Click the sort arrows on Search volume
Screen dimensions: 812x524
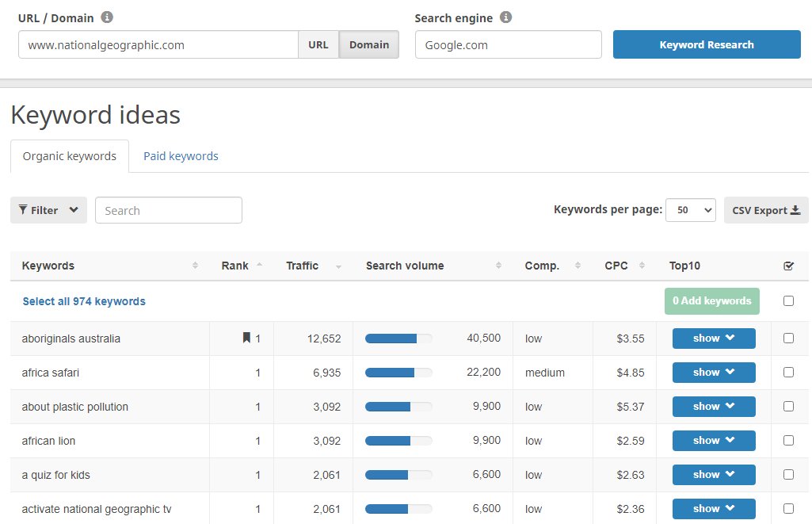coord(497,266)
